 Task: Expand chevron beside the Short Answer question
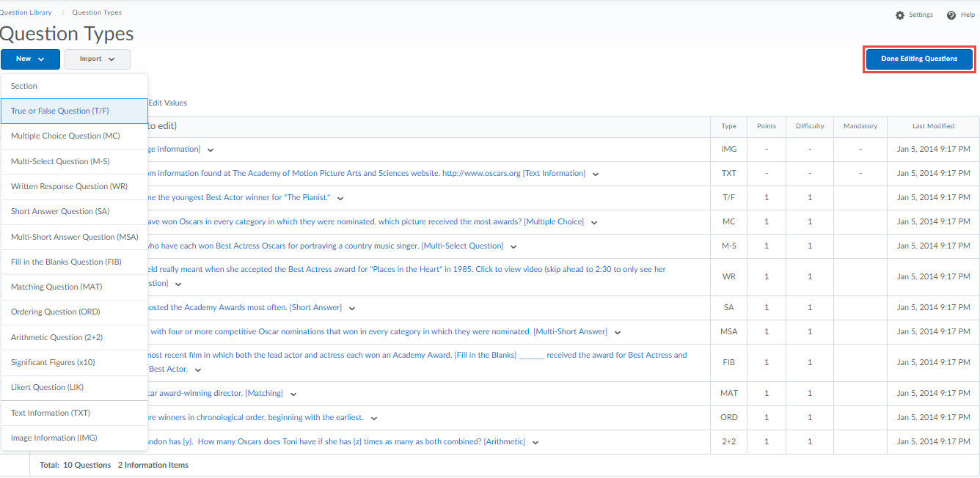pyautogui.click(x=352, y=307)
